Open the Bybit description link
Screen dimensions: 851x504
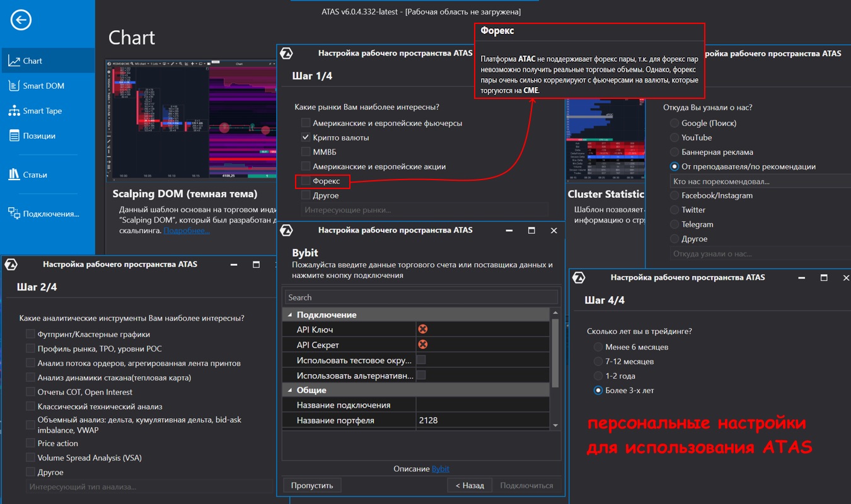441,469
